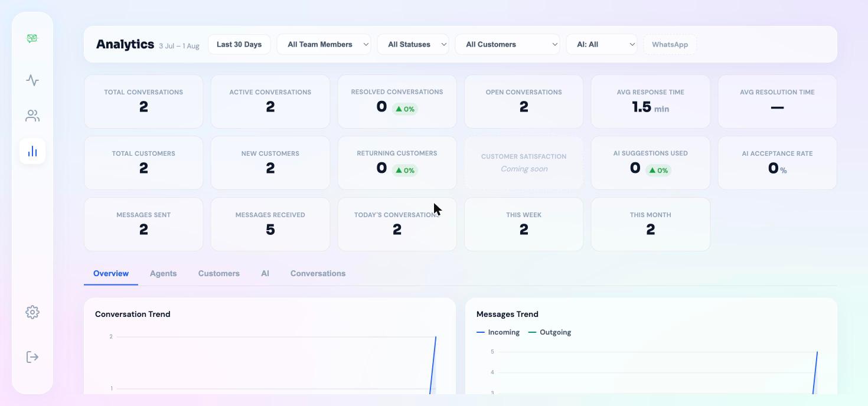The height and width of the screenshot is (406, 868).
Task: Switch to the Overview tab
Action: coord(111,273)
